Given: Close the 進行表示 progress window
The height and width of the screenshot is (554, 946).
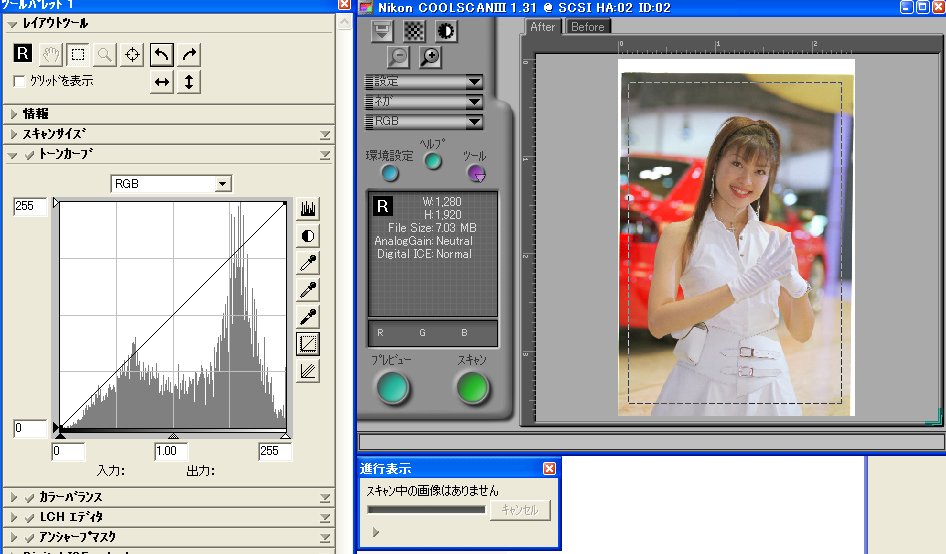Looking at the screenshot, I should coord(549,468).
